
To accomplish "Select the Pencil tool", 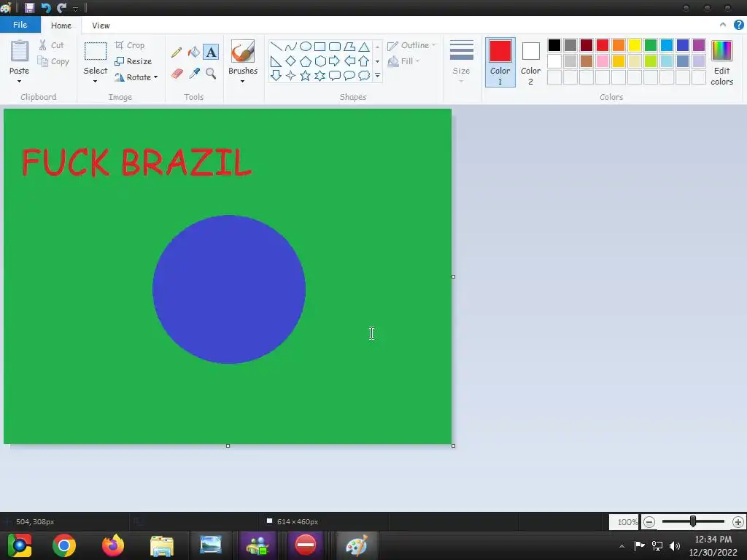I will pos(177,52).
